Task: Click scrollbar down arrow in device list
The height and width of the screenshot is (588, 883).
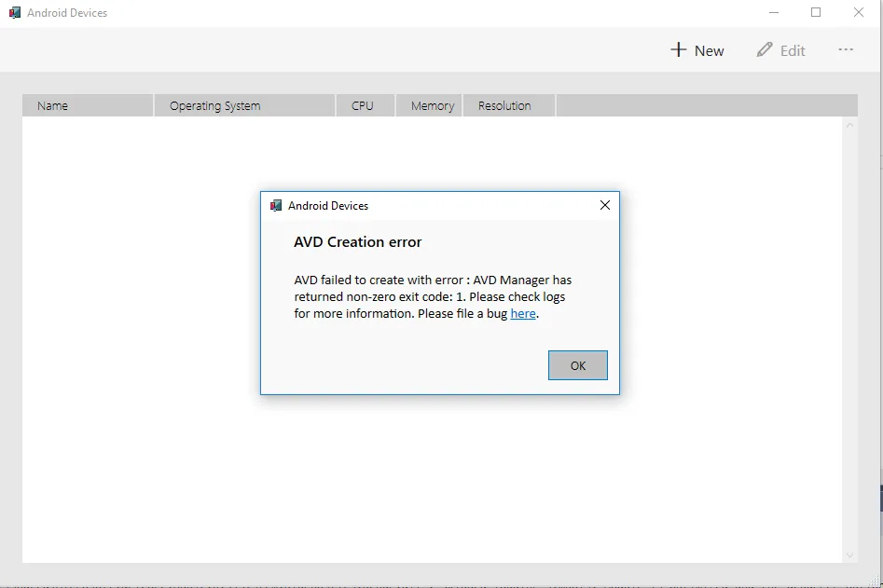Action: (849, 555)
